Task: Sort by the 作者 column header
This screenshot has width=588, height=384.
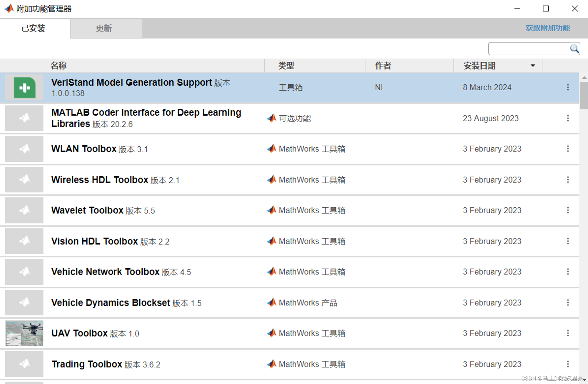Action: tap(383, 66)
